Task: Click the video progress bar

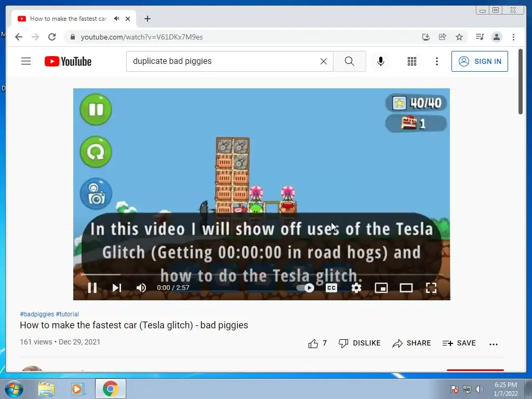Action: click(x=262, y=274)
